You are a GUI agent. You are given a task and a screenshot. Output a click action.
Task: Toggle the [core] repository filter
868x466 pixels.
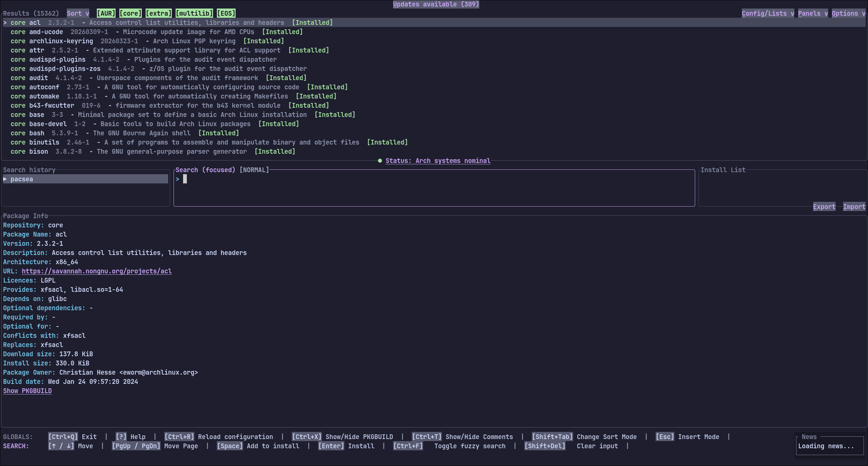point(131,13)
